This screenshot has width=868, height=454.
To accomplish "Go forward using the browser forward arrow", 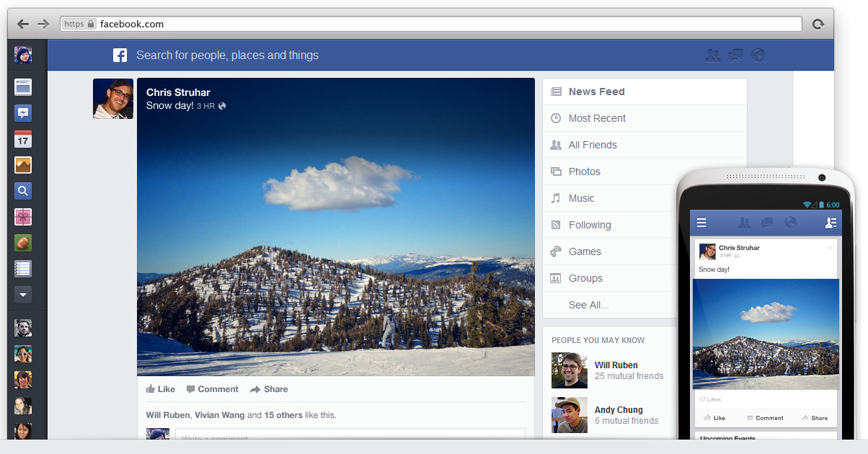I will tap(43, 24).
